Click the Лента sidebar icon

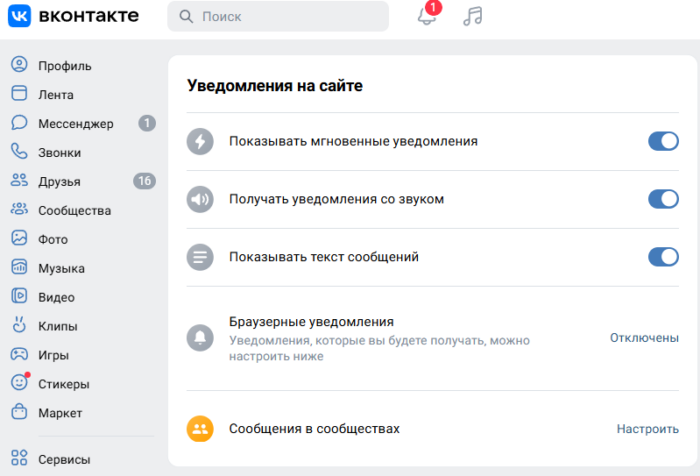coord(19,93)
